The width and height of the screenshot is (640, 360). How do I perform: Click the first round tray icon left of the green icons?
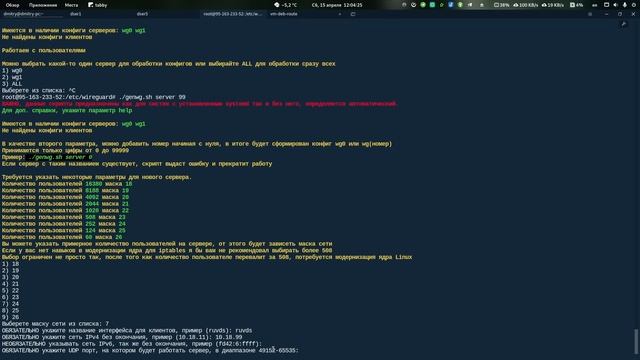404,5
